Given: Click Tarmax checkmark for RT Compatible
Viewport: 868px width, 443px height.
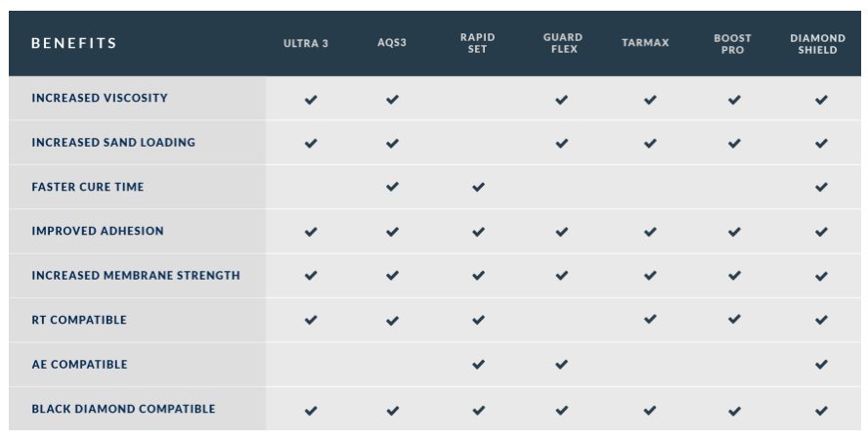Looking at the screenshot, I should 650,320.
